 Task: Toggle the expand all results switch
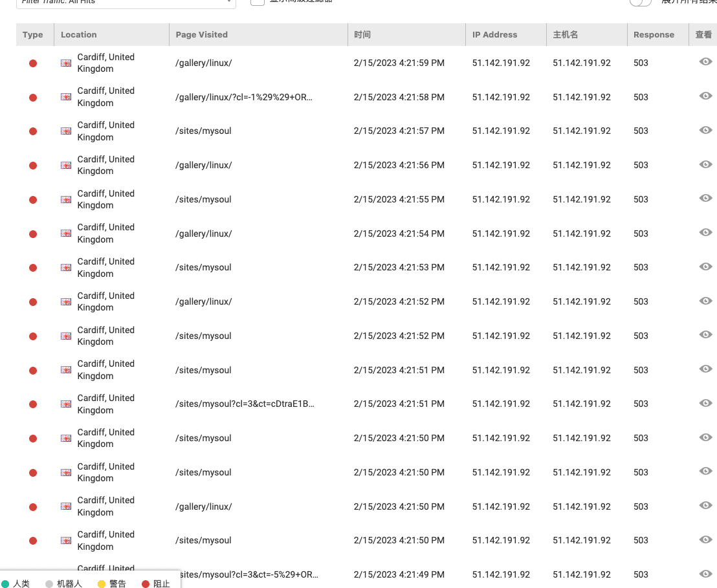click(x=641, y=3)
